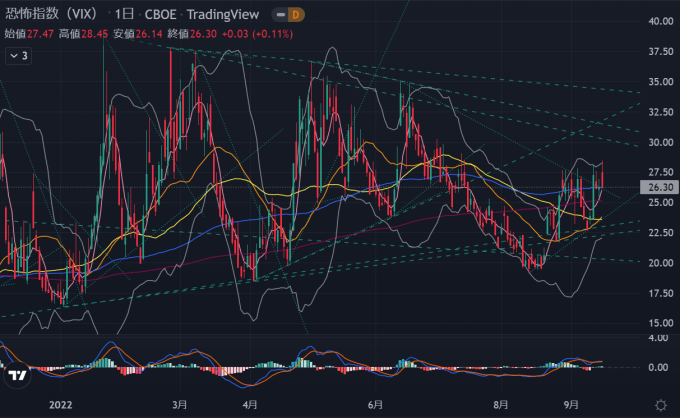
Task: Click the 9月 time axis label
Action: 570,404
